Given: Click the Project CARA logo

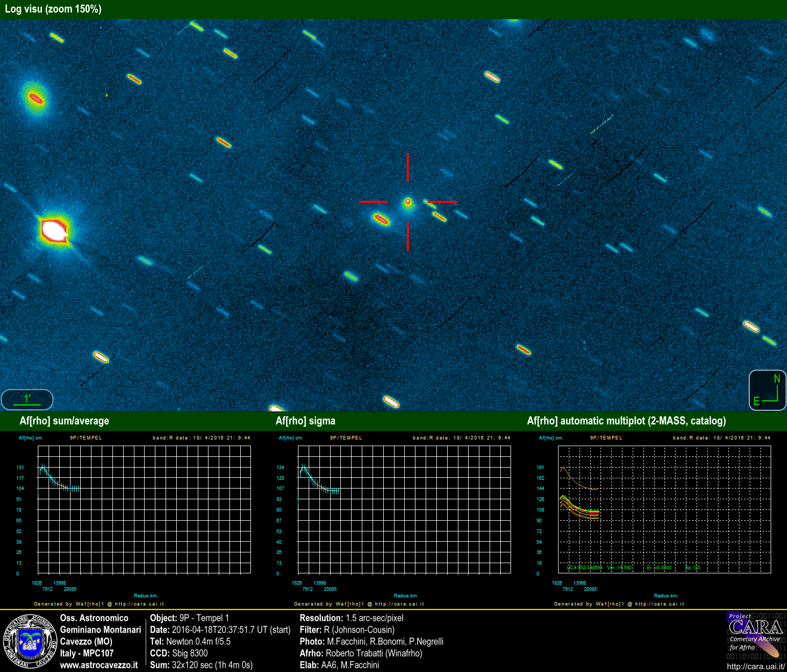Looking at the screenshot, I should 755,636.
